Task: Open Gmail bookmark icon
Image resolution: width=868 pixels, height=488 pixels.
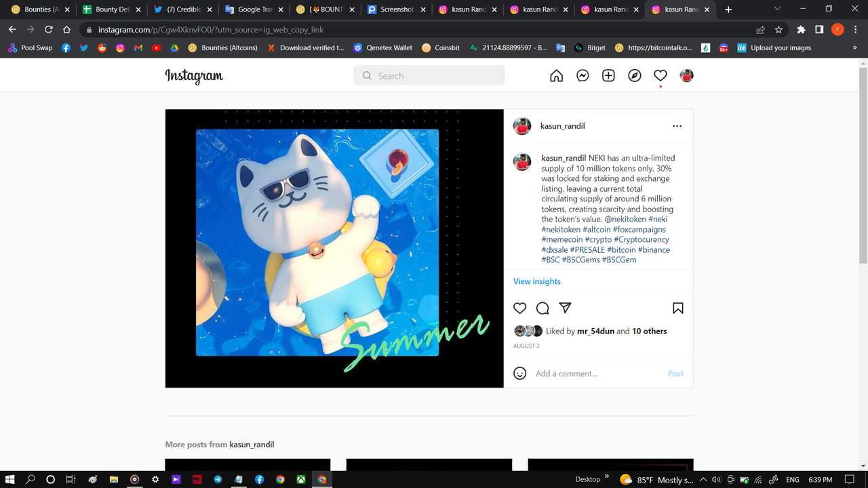Action: pos(138,48)
